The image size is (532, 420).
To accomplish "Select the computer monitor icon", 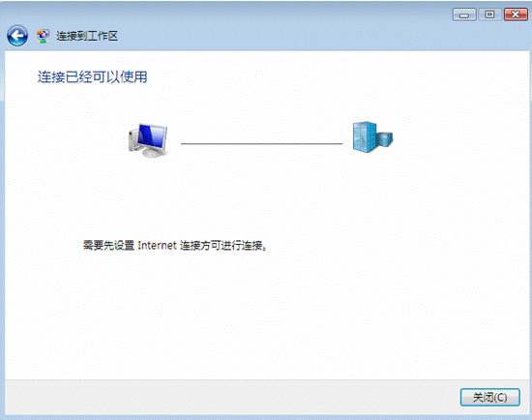I will pyautogui.click(x=151, y=140).
